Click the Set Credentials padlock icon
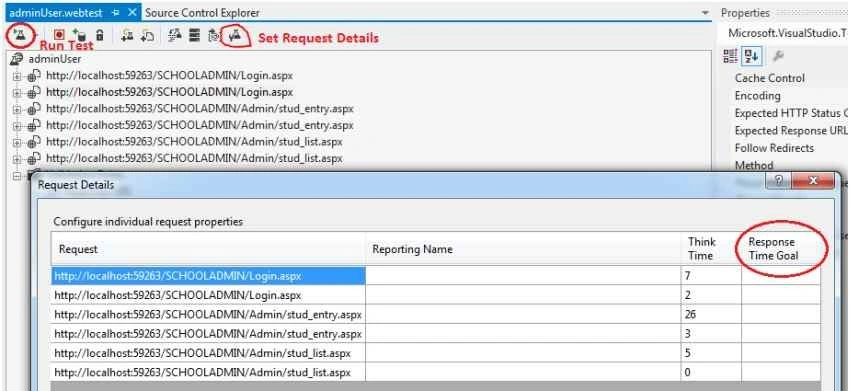This screenshot has width=850, height=391. tap(100, 36)
